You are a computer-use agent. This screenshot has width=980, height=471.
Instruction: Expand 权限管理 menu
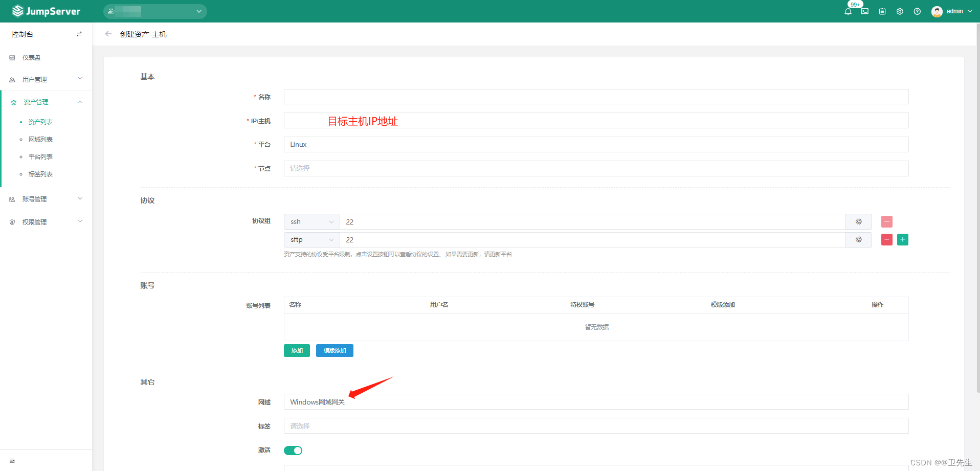[46, 222]
